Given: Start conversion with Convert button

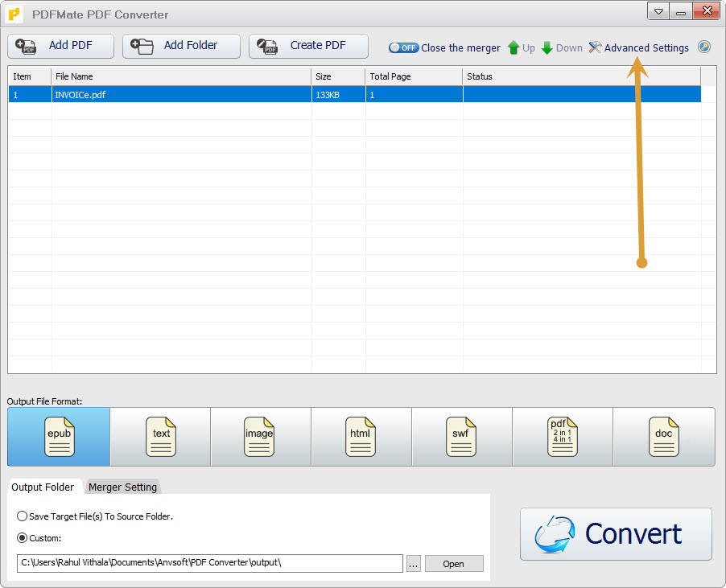Looking at the screenshot, I should pos(616,534).
